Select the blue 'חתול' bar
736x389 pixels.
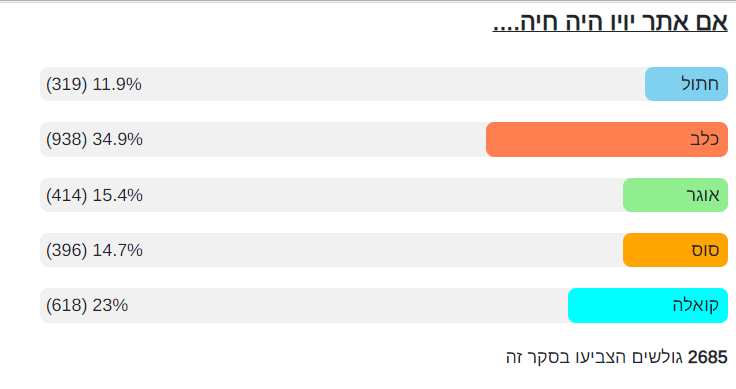click(x=686, y=84)
